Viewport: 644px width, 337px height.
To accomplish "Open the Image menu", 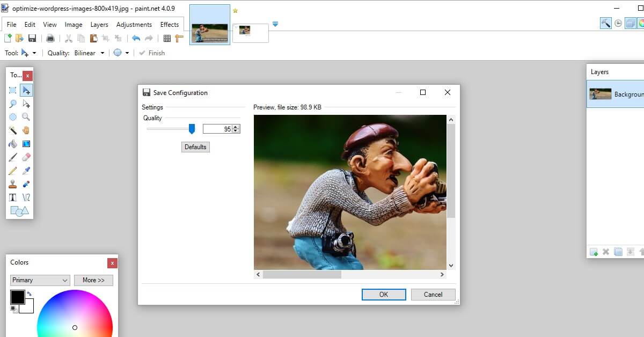I will [74, 25].
